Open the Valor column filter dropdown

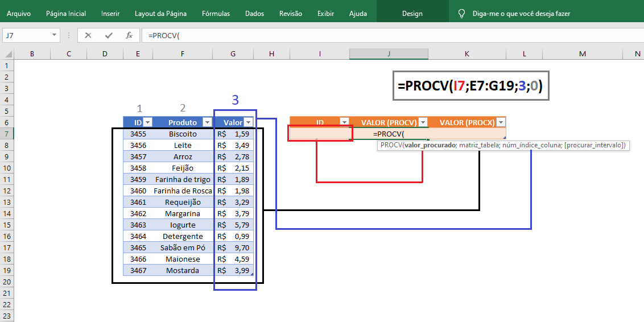248,122
